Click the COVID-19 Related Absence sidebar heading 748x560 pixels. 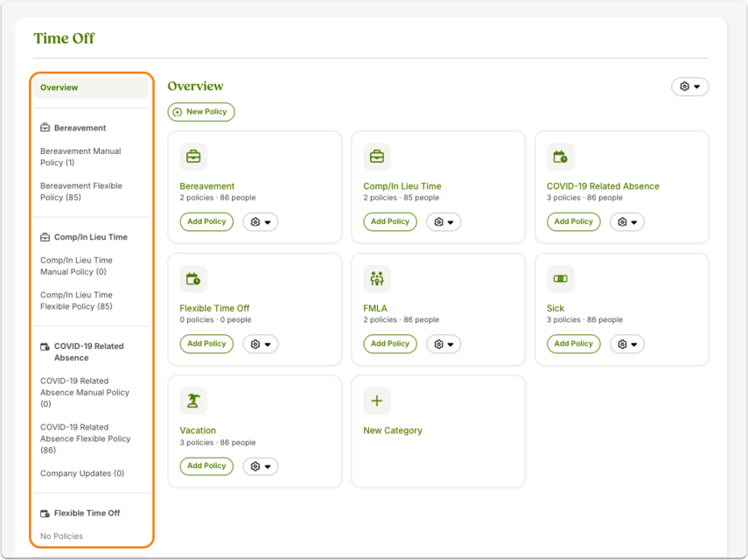point(88,352)
